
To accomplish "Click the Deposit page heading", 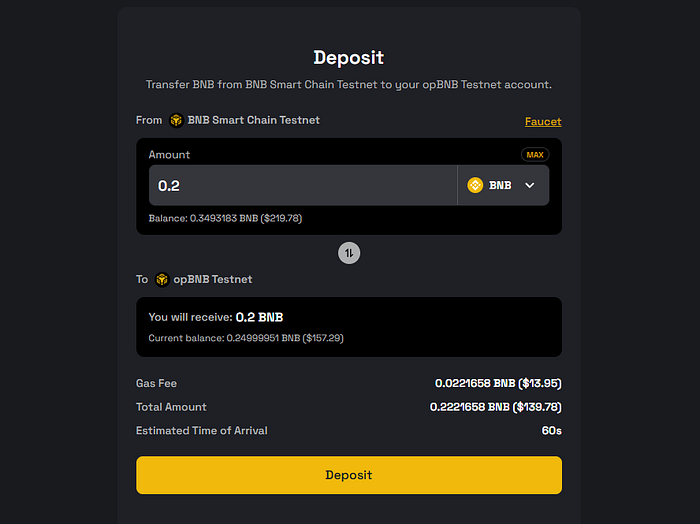I will 349,58.
